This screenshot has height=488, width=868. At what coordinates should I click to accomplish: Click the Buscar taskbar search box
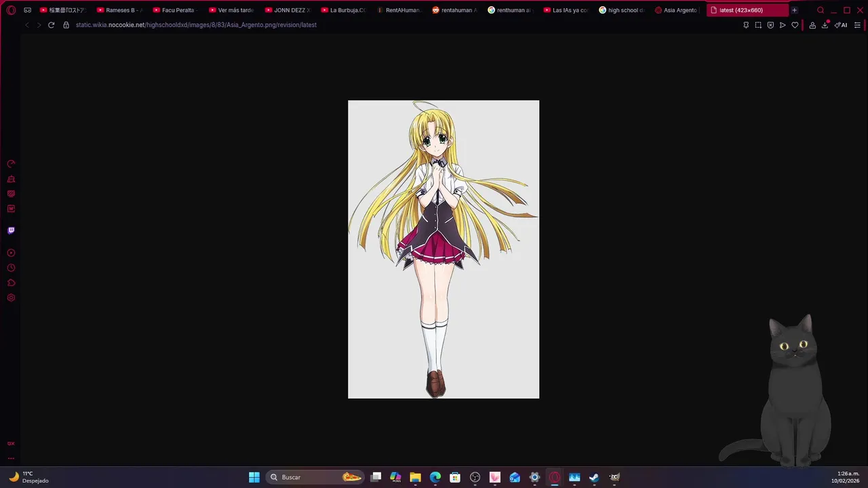(315, 477)
